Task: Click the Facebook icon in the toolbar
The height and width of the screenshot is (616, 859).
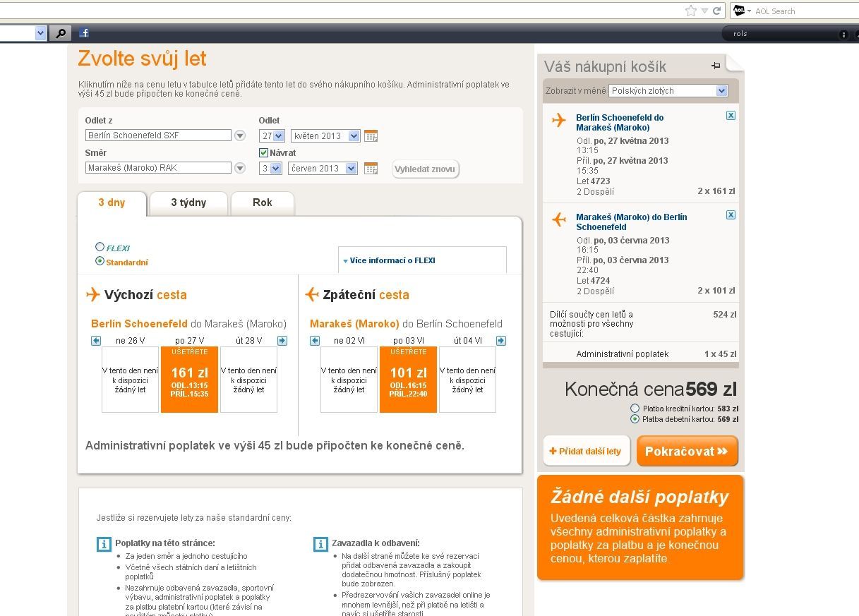Action: (84, 32)
